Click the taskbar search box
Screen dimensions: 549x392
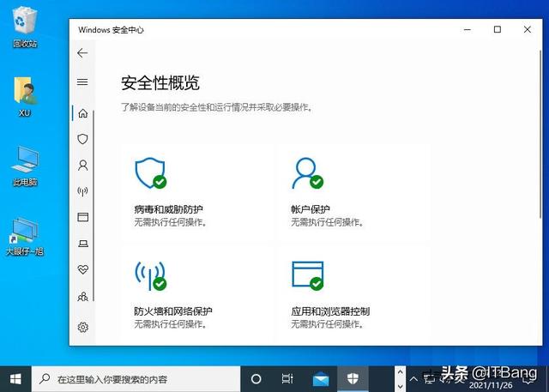click(136, 379)
